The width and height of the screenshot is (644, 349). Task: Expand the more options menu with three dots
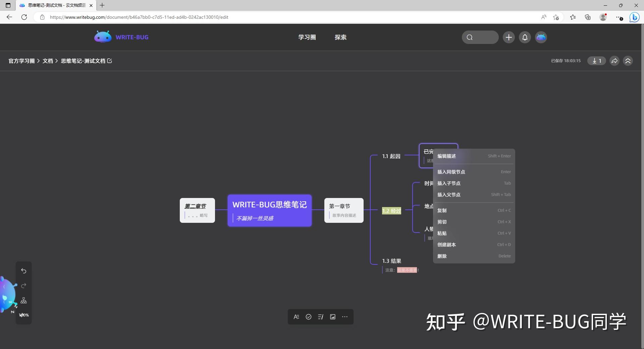[x=345, y=317]
